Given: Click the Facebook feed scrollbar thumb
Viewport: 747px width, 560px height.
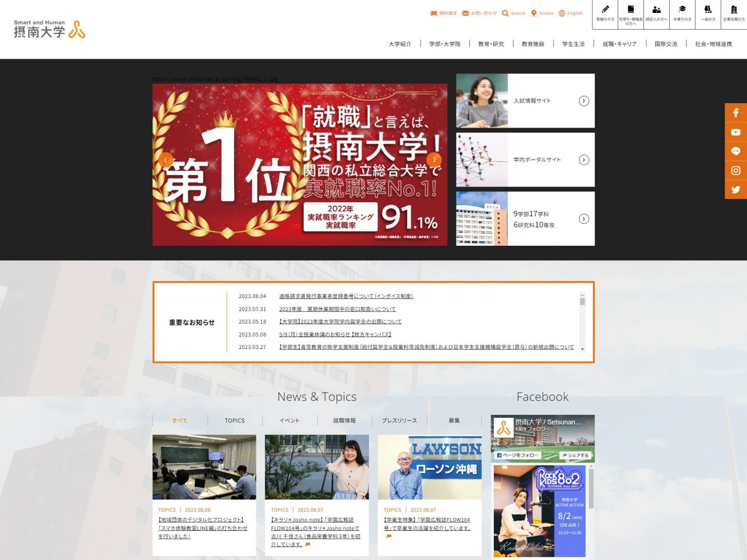Looking at the screenshot, I should coord(591,488).
